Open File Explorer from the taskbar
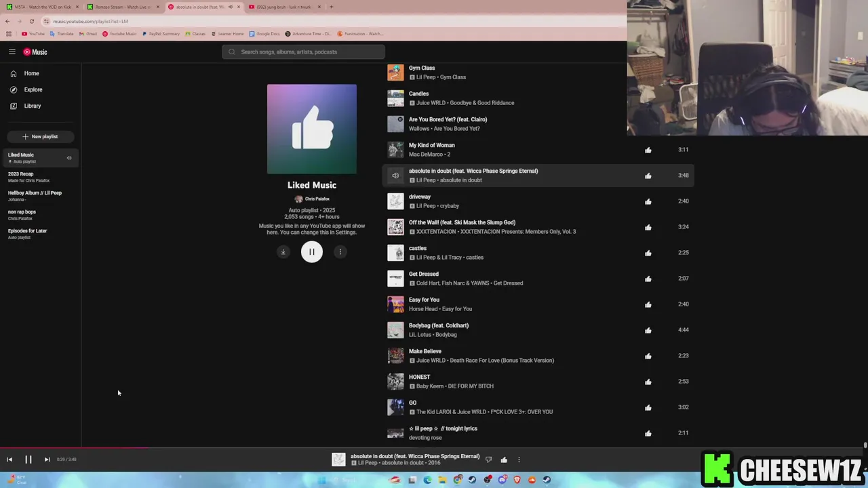Image resolution: width=868 pixels, height=488 pixels. point(442,480)
